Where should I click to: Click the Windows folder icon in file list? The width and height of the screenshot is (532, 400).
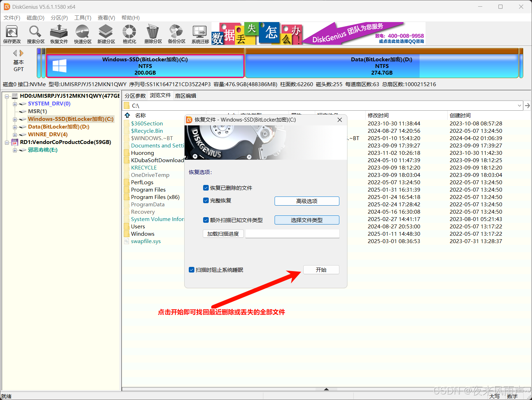pos(127,234)
